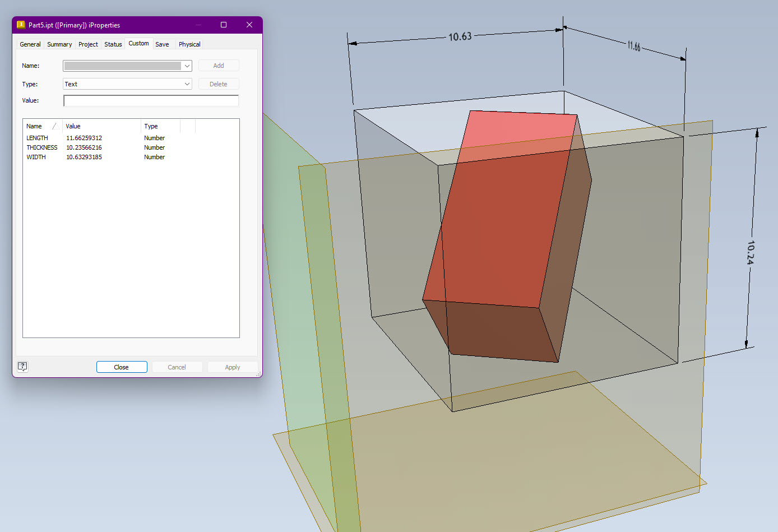This screenshot has height=532, width=778.
Task: Select the WIDTH property row
Action: pos(131,157)
